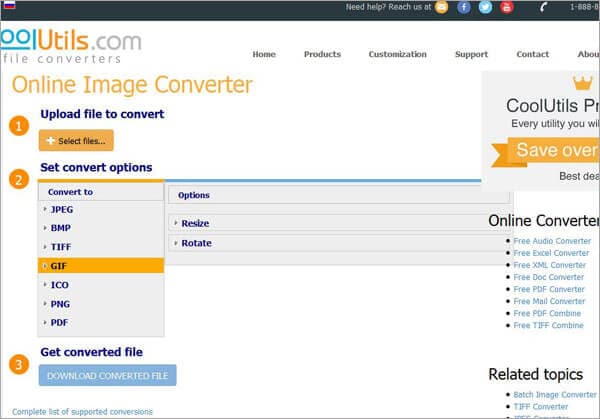Click the CoolUtils Pro promo heading

(x=553, y=106)
